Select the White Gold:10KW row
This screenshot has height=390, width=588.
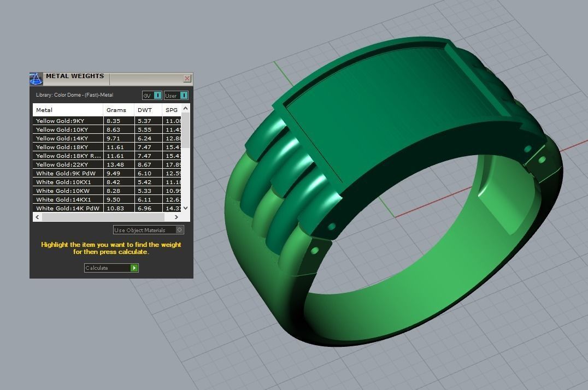coord(107,191)
